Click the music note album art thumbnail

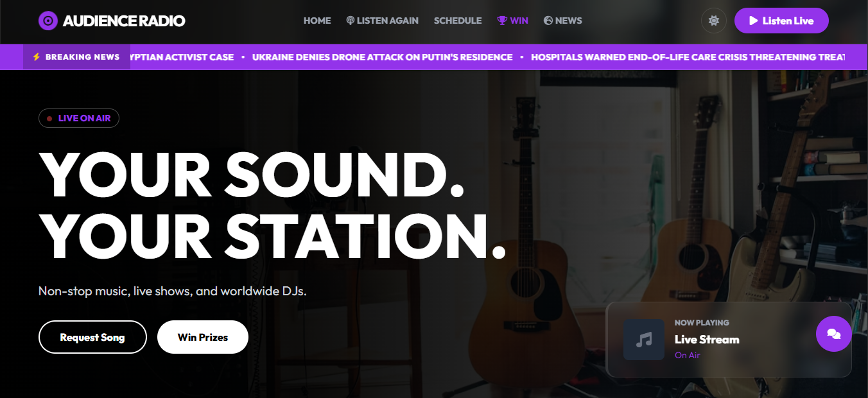(x=644, y=340)
